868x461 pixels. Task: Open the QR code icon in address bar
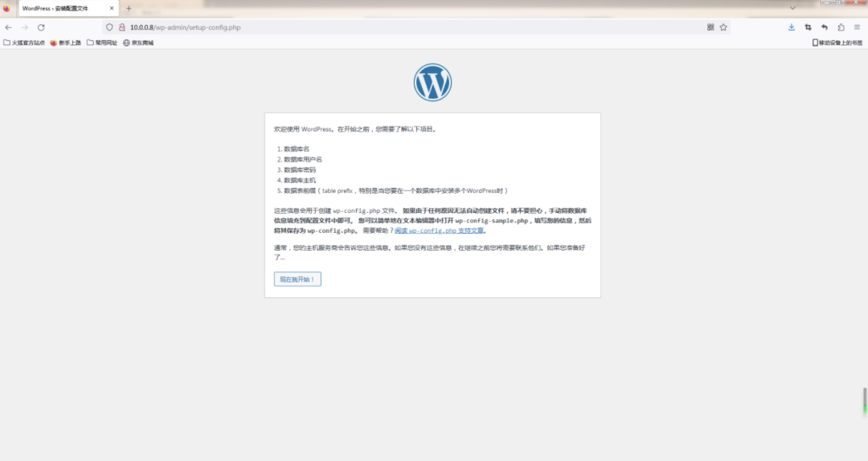[x=710, y=27]
